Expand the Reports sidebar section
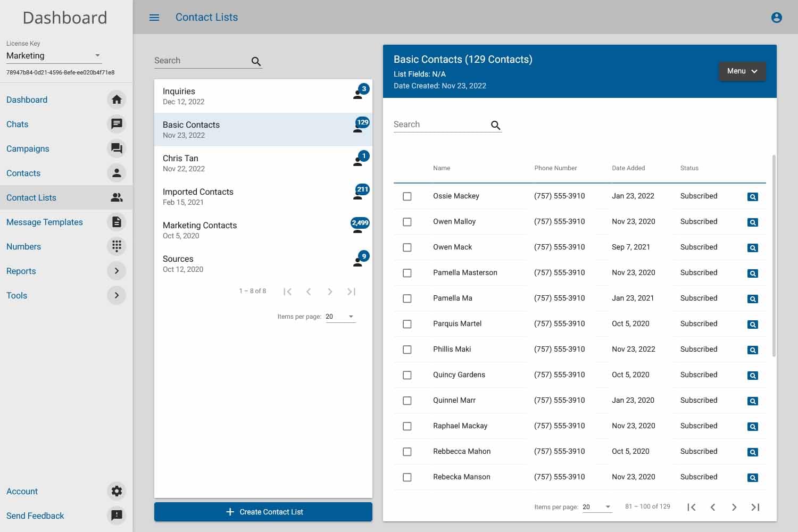 [x=117, y=271]
